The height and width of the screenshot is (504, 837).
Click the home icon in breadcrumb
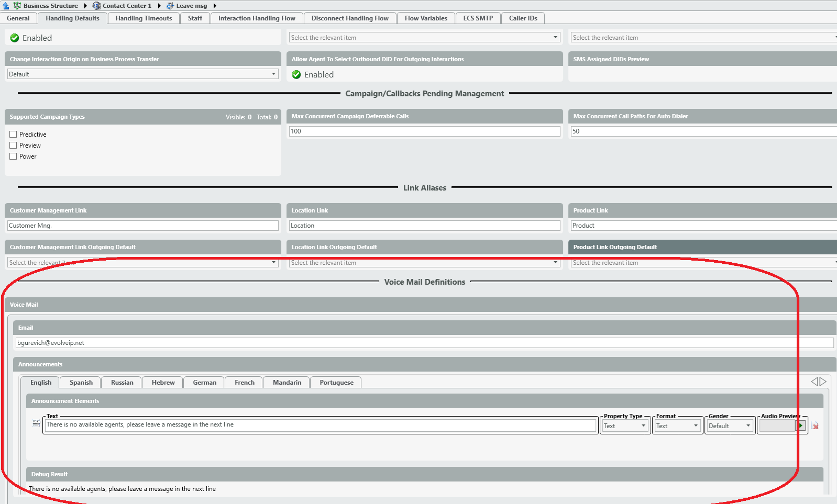pos(6,6)
